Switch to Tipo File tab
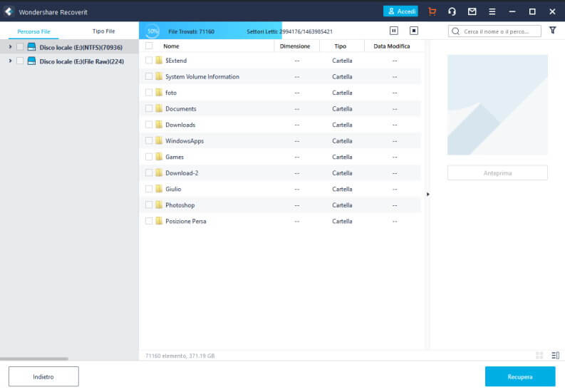The width and height of the screenshot is (565, 392). [103, 31]
